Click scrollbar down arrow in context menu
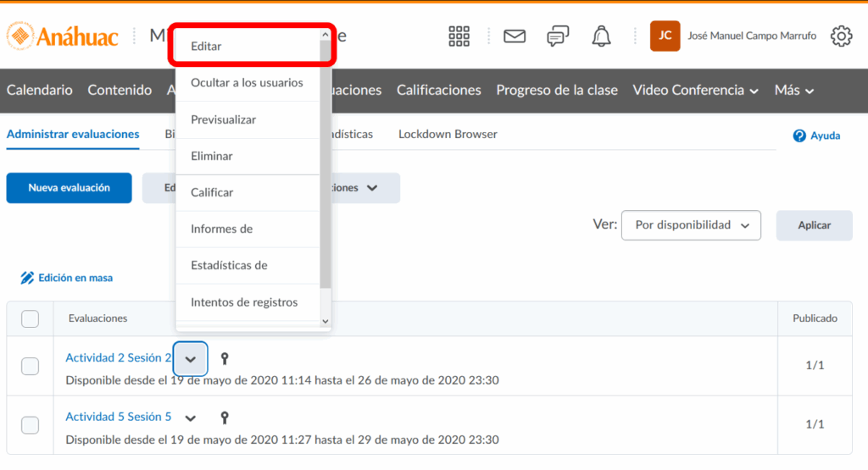 (x=325, y=322)
